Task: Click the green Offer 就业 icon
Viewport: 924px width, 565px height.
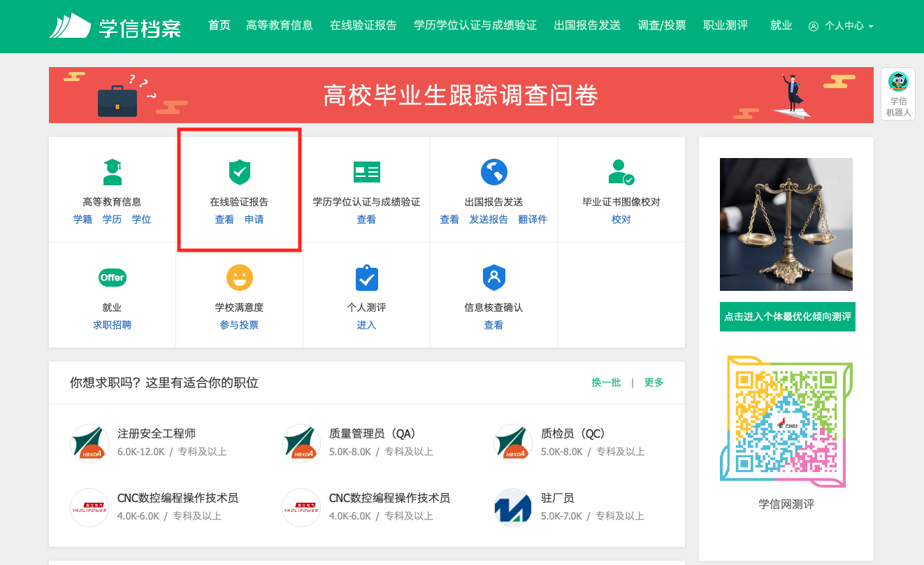Action: (112, 278)
